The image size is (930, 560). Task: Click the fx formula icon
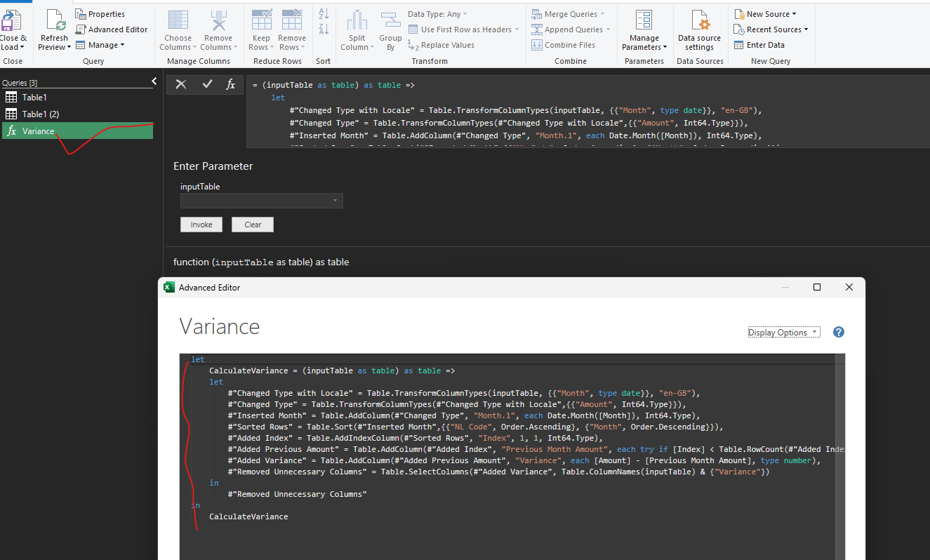(x=230, y=85)
